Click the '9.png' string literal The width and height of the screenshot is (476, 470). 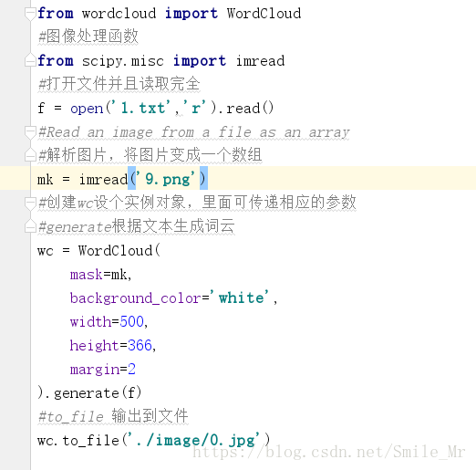[x=166, y=179]
